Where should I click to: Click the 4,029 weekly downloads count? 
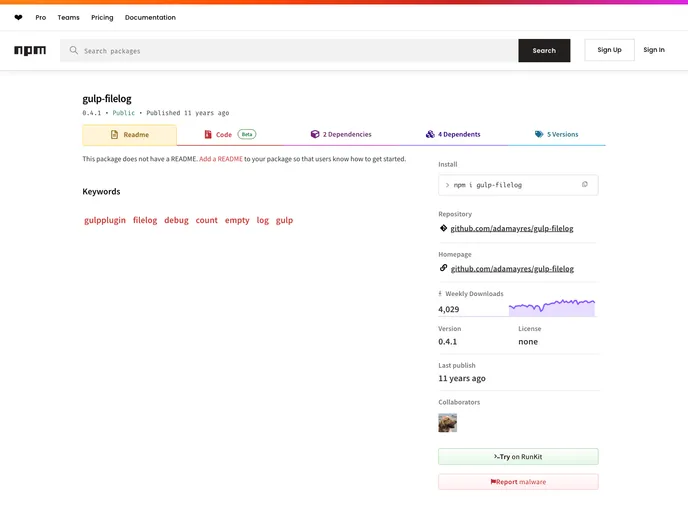click(x=448, y=309)
